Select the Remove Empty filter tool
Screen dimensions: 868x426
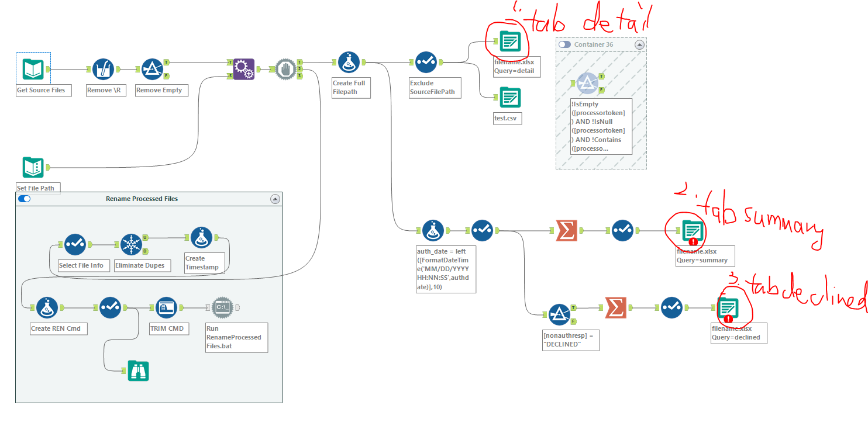pyautogui.click(x=153, y=68)
